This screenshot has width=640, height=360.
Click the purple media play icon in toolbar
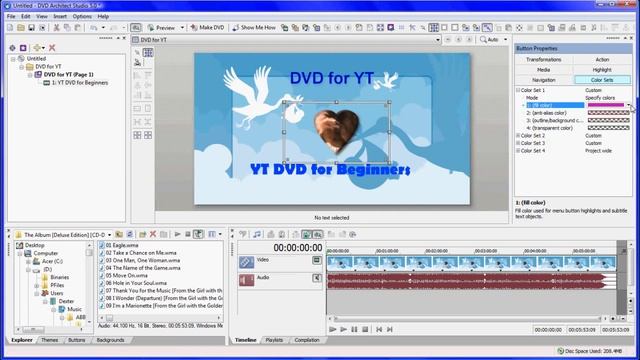[x=391, y=27]
